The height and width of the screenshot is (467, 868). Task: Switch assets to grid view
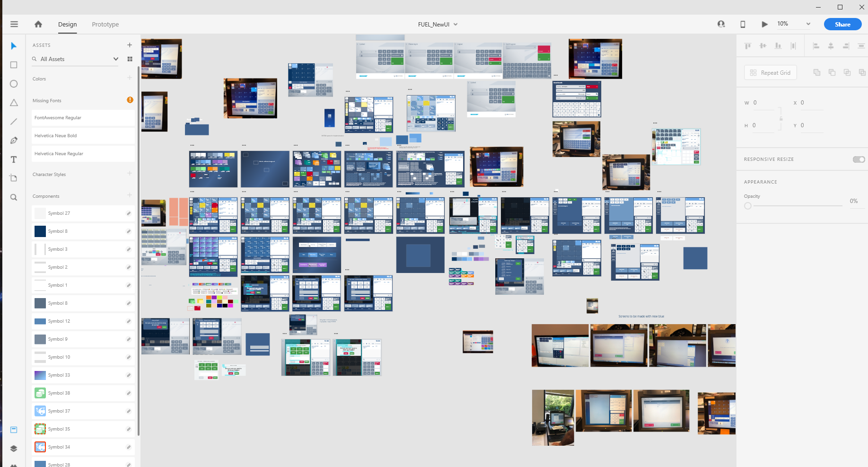pyautogui.click(x=130, y=59)
